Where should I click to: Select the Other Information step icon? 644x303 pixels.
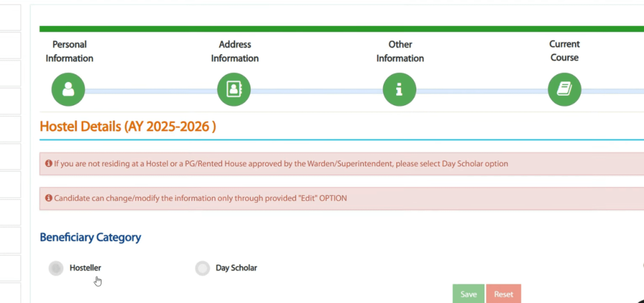coord(399,90)
